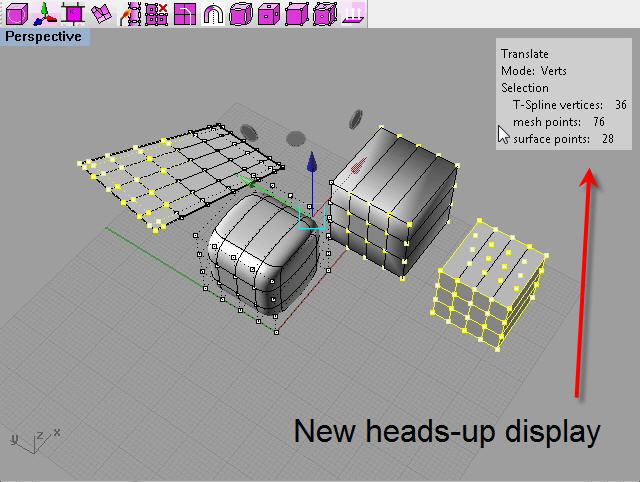Viewport: 640px width, 482px height.
Task: Switch to edge selection mode cube
Action: tap(241, 13)
